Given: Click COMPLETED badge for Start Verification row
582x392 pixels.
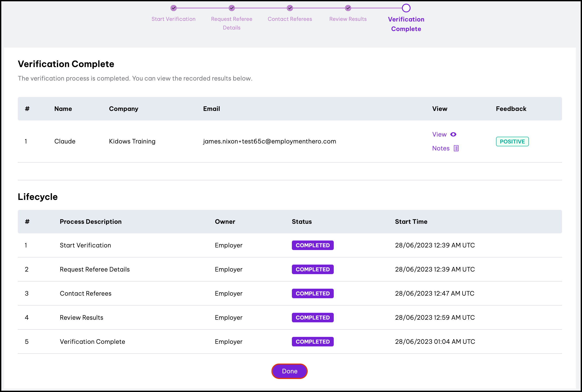Looking at the screenshot, I should click(x=313, y=245).
